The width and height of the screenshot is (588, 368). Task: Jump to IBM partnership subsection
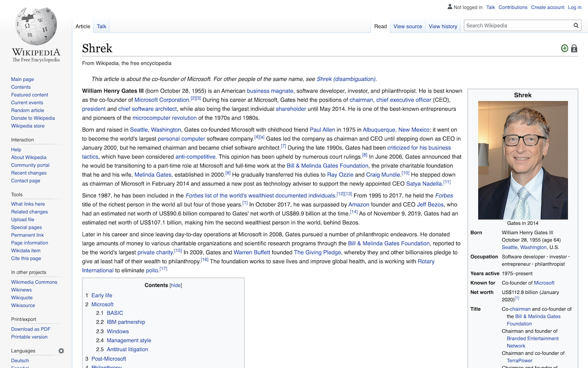[126, 322]
